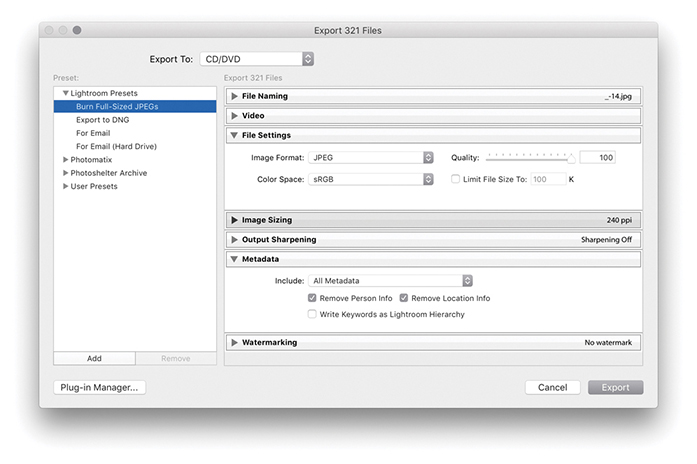Uncheck Remove Location Info checkbox
This screenshot has height=464, width=697.
pos(404,298)
